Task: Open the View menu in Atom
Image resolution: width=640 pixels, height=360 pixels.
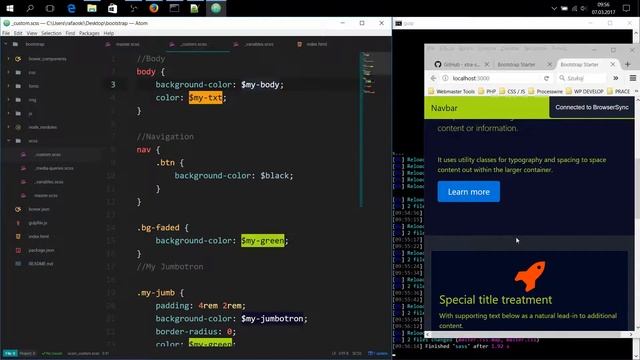Action: (x=32, y=33)
